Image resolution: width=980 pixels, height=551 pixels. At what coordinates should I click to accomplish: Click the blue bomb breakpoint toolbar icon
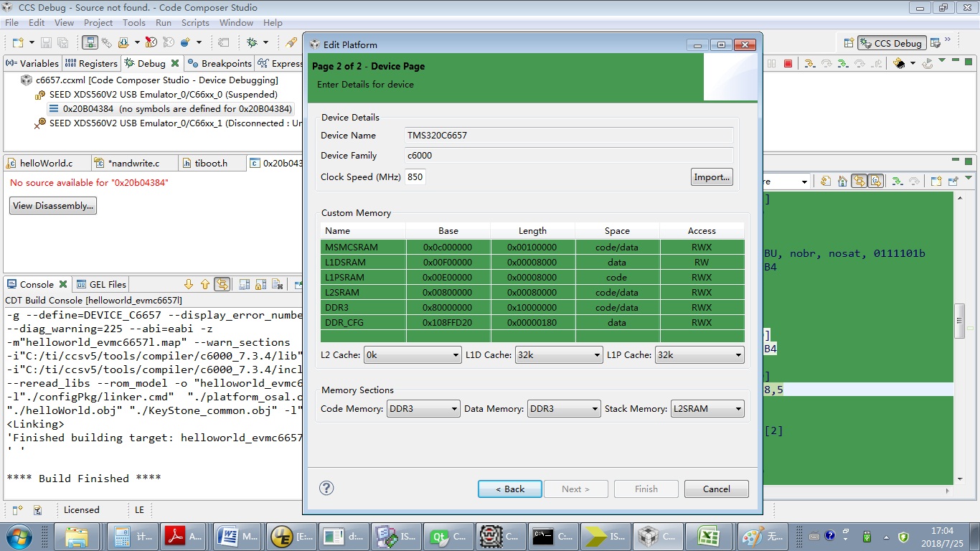pyautogui.click(x=185, y=43)
